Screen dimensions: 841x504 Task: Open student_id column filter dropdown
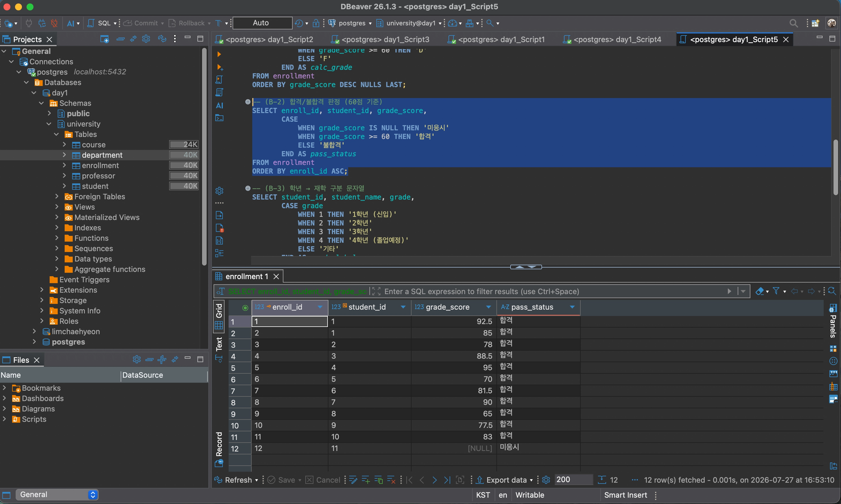(403, 307)
